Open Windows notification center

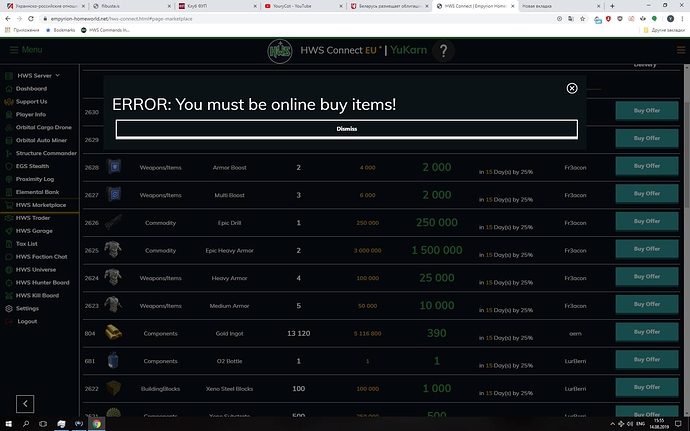[678, 424]
